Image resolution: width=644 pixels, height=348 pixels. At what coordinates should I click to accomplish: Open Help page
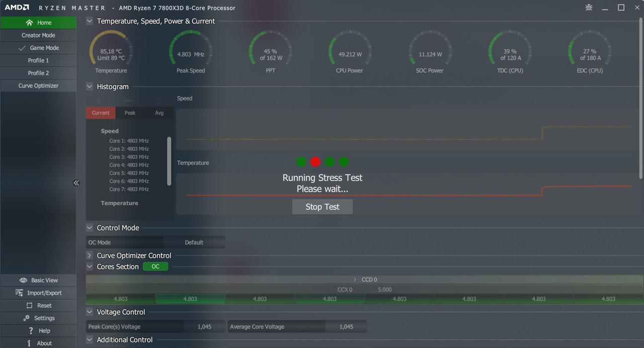[38, 330]
